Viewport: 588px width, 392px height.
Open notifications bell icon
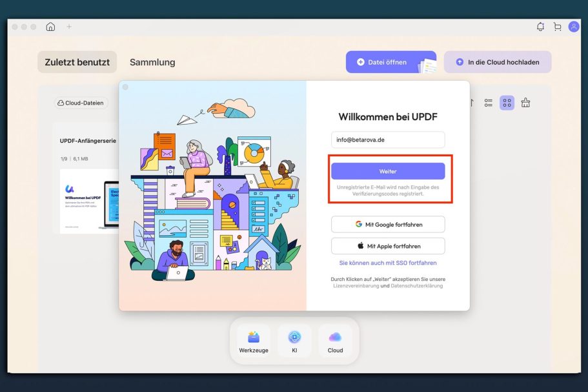pyautogui.click(x=540, y=26)
